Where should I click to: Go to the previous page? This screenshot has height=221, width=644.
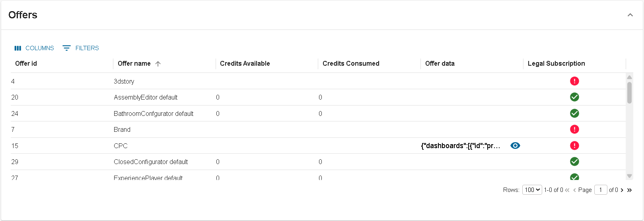574,190
